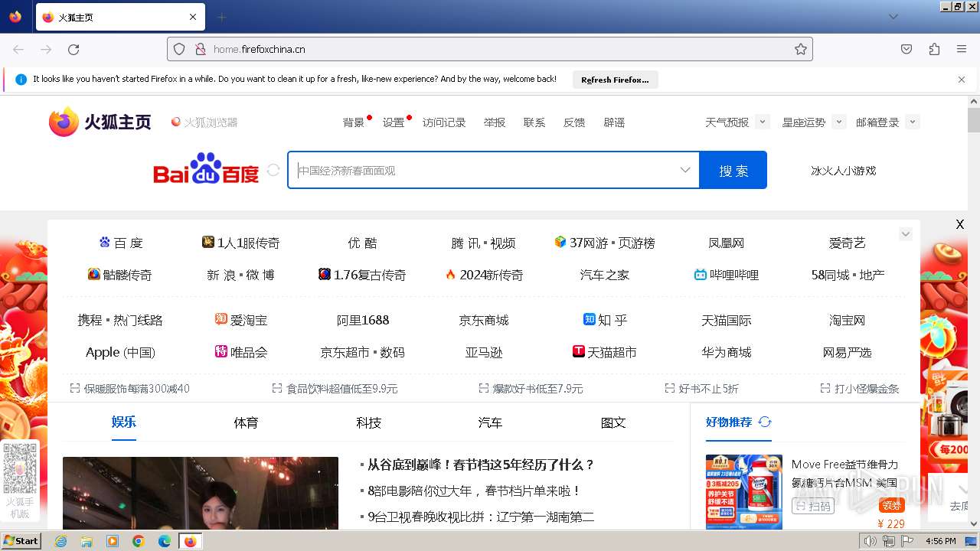Expand the 邮箱登录 dropdown
The height and width of the screenshot is (551, 980).
912,122
